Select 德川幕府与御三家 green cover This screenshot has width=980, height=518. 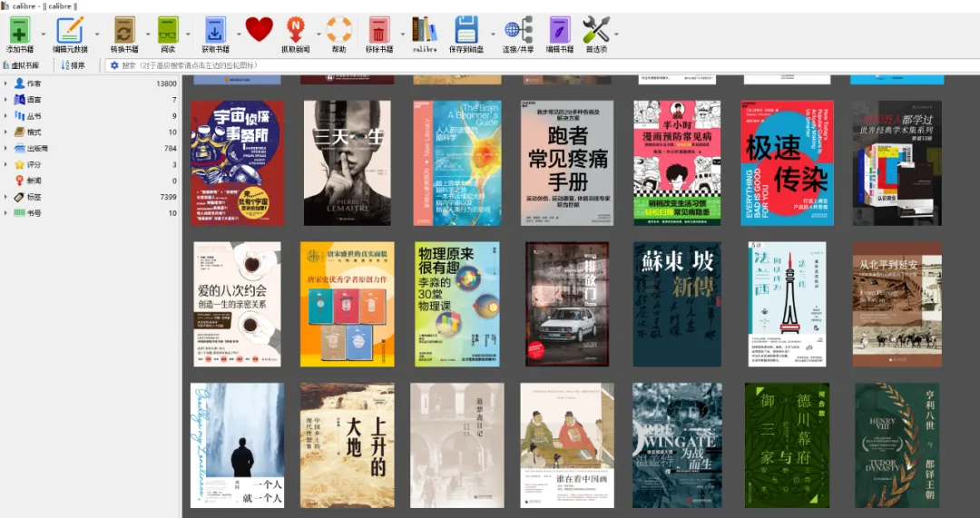[787, 445]
